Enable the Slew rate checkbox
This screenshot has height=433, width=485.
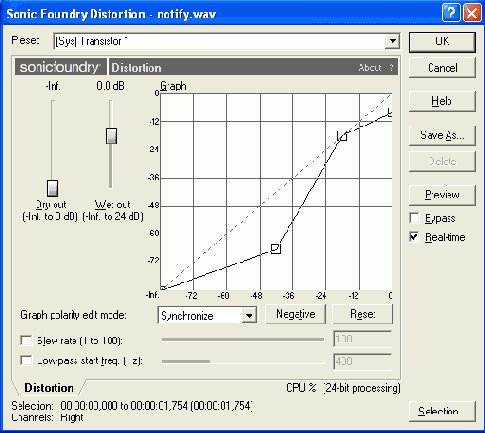26,341
